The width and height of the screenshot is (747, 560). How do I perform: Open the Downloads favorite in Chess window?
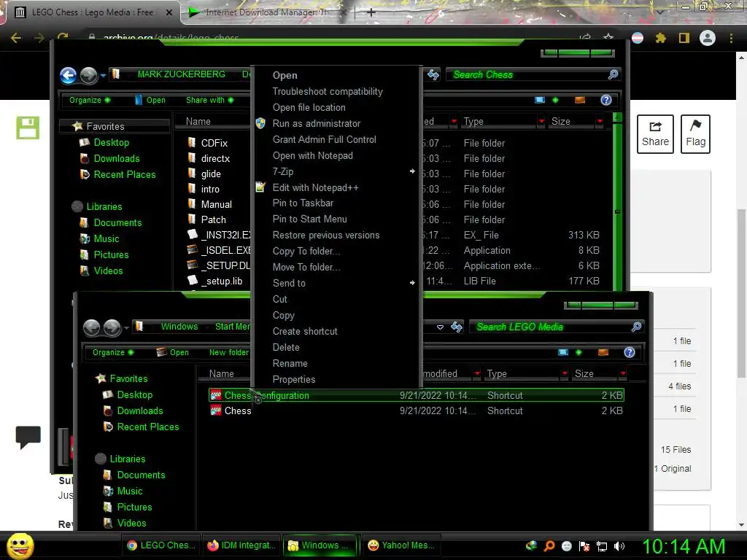click(x=117, y=158)
